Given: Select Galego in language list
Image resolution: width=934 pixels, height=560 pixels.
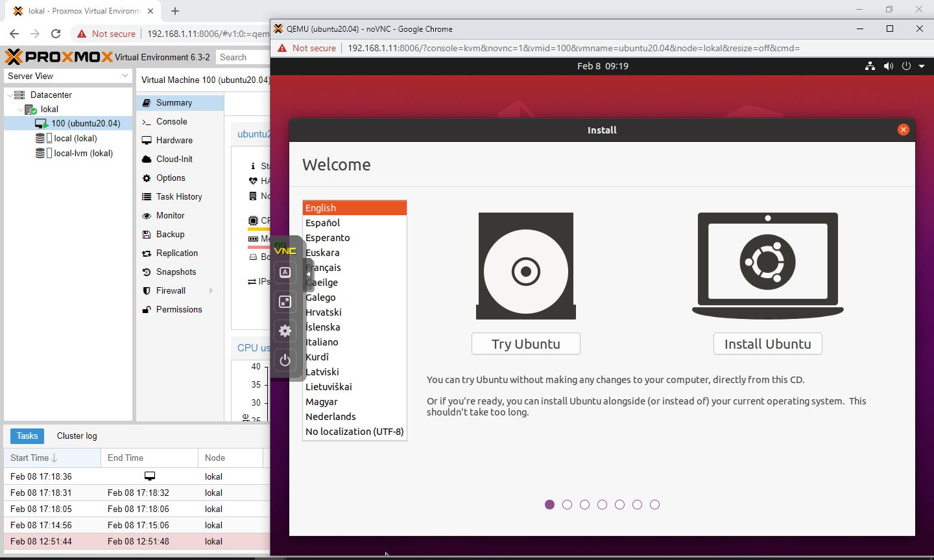Looking at the screenshot, I should 355,297.
